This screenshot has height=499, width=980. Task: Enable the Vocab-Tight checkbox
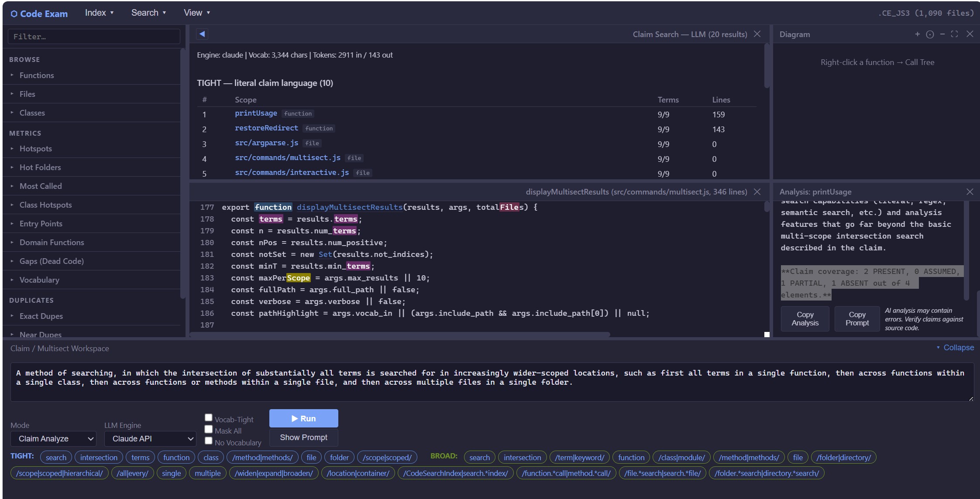pos(209,417)
